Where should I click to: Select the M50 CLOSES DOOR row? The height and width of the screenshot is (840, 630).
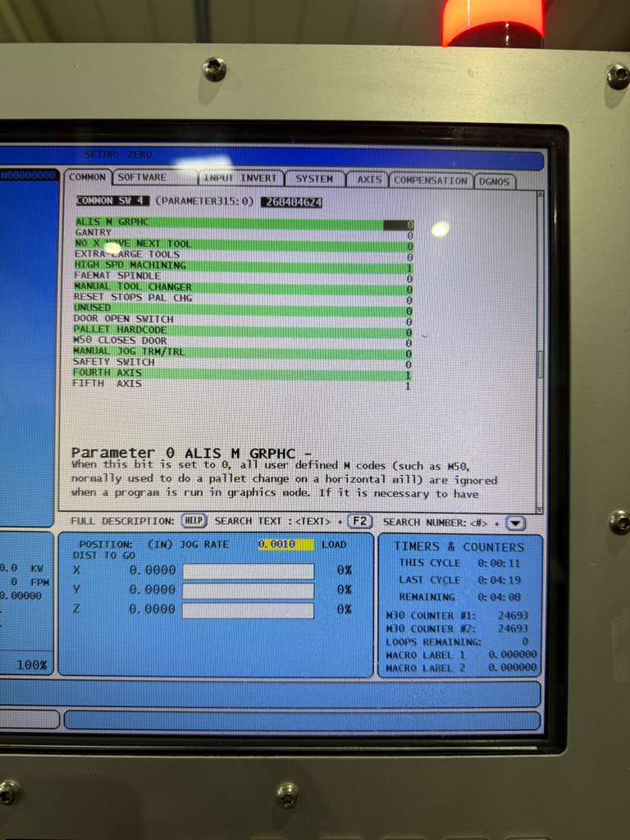(244, 341)
